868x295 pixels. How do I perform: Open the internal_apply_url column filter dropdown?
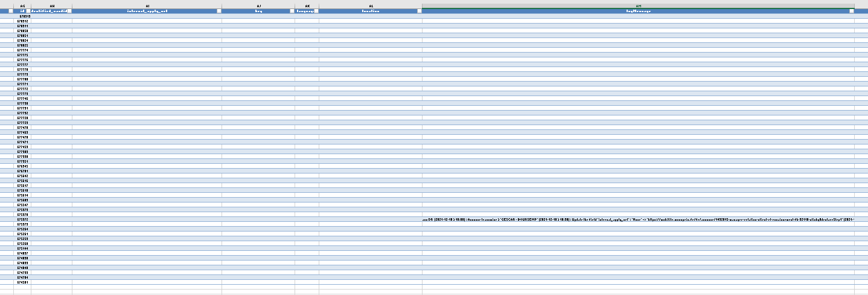[x=219, y=11]
